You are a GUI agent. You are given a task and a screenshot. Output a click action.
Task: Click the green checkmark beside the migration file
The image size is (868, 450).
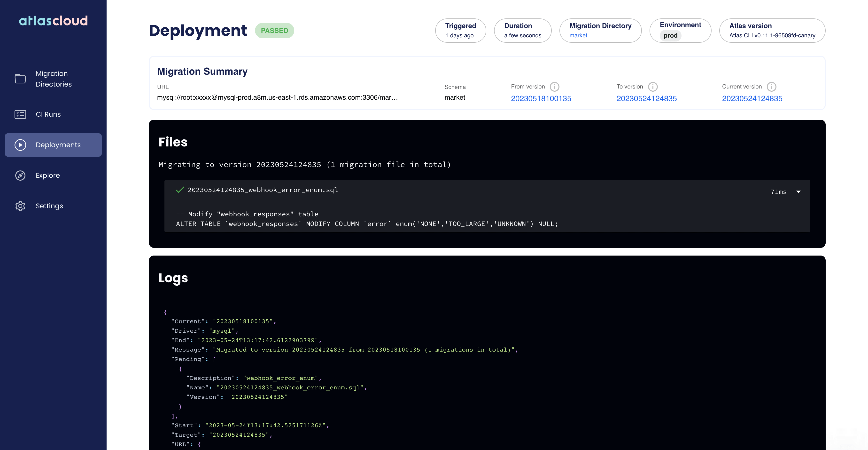[180, 190]
